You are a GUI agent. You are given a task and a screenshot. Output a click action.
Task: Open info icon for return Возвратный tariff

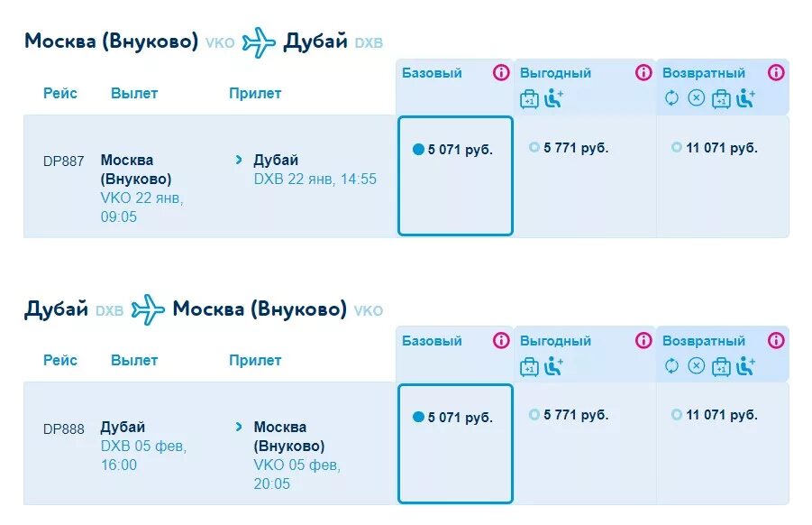(776, 340)
